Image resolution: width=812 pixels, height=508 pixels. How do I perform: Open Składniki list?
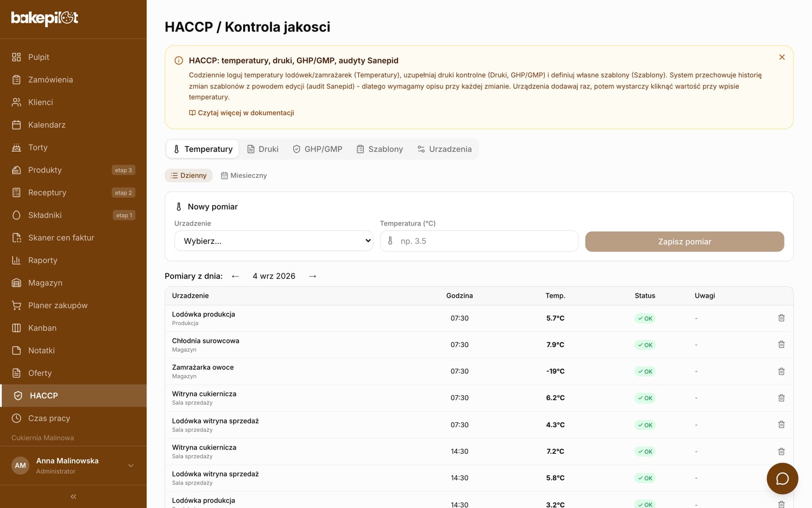pos(73,215)
